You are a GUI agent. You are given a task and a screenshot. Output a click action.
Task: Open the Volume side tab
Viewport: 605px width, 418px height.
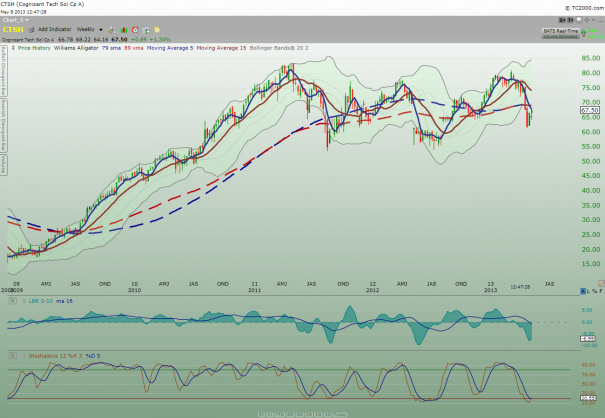(x=3, y=165)
